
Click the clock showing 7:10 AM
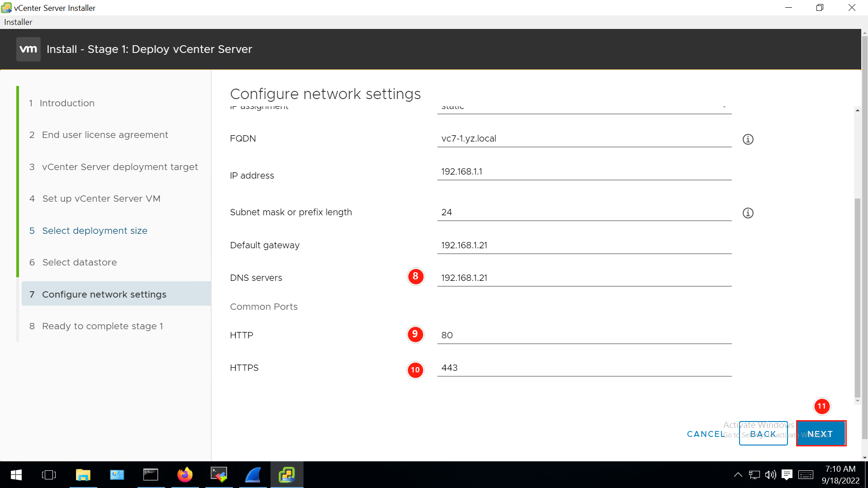coord(840,469)
